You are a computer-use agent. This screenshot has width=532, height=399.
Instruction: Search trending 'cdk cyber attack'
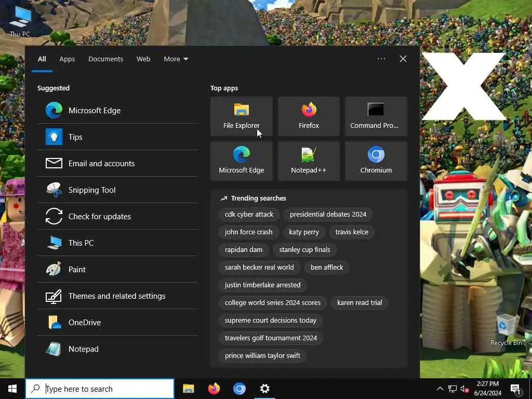249,214
